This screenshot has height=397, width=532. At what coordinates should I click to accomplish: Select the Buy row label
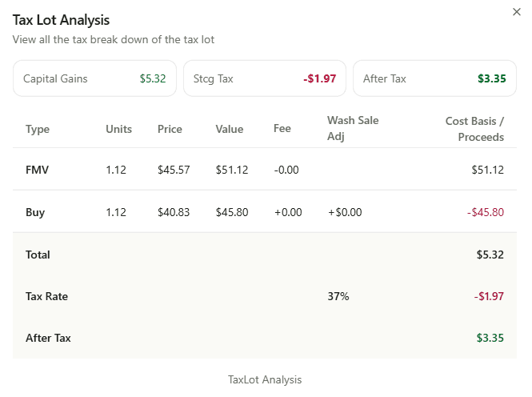point(35,212)
